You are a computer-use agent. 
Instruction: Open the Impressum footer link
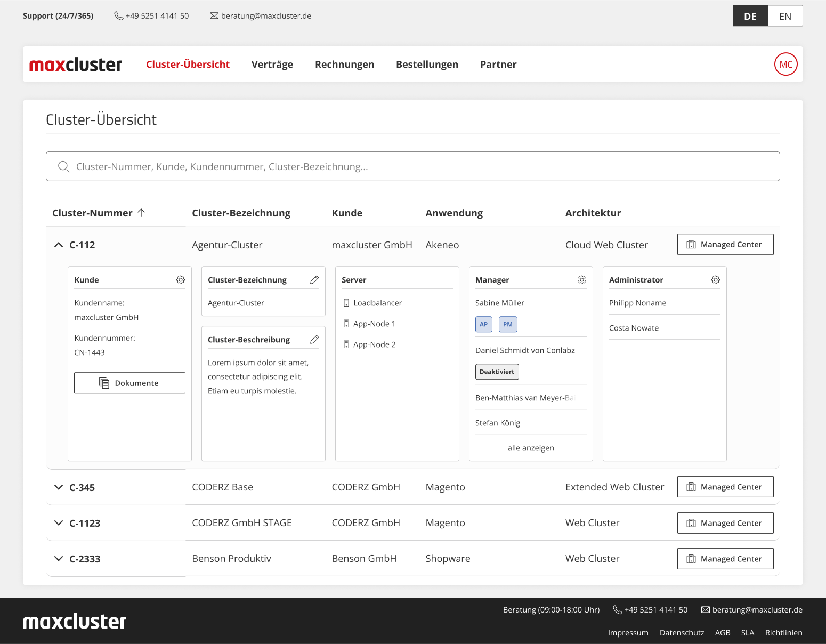[x=628, y=633]
